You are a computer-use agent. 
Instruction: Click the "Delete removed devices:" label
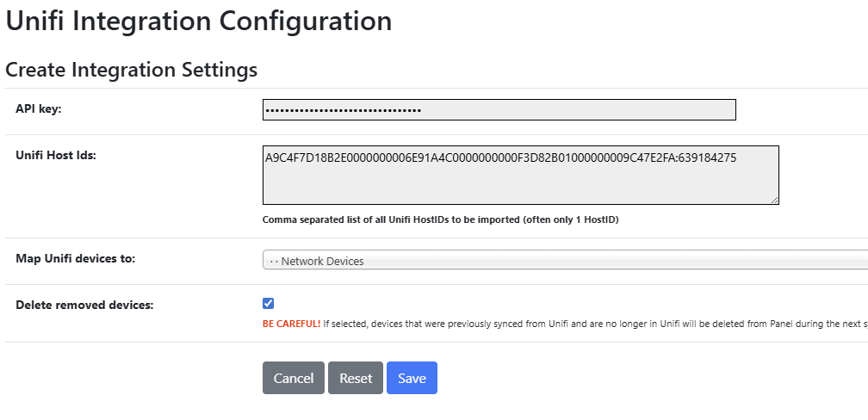coord(84,305)
